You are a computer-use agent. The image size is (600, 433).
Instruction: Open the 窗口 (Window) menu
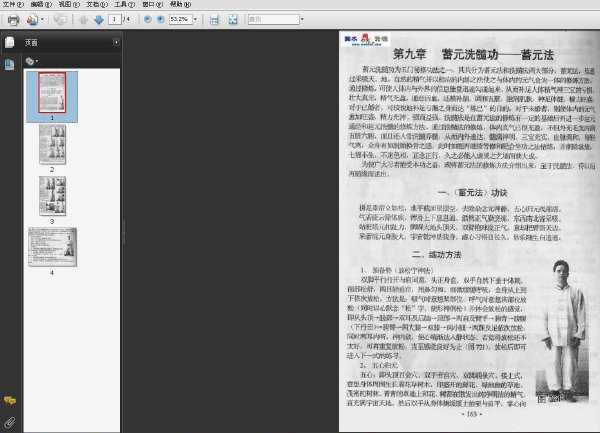(x=152, y=4)
